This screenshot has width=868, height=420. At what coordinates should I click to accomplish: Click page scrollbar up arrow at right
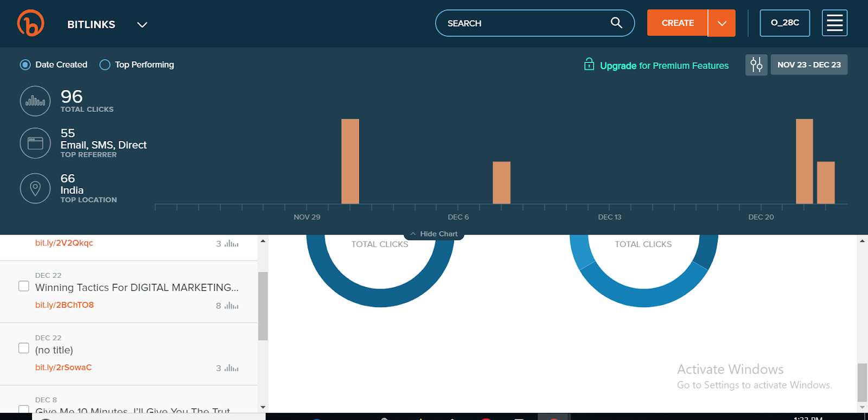[x=862, y=240]
